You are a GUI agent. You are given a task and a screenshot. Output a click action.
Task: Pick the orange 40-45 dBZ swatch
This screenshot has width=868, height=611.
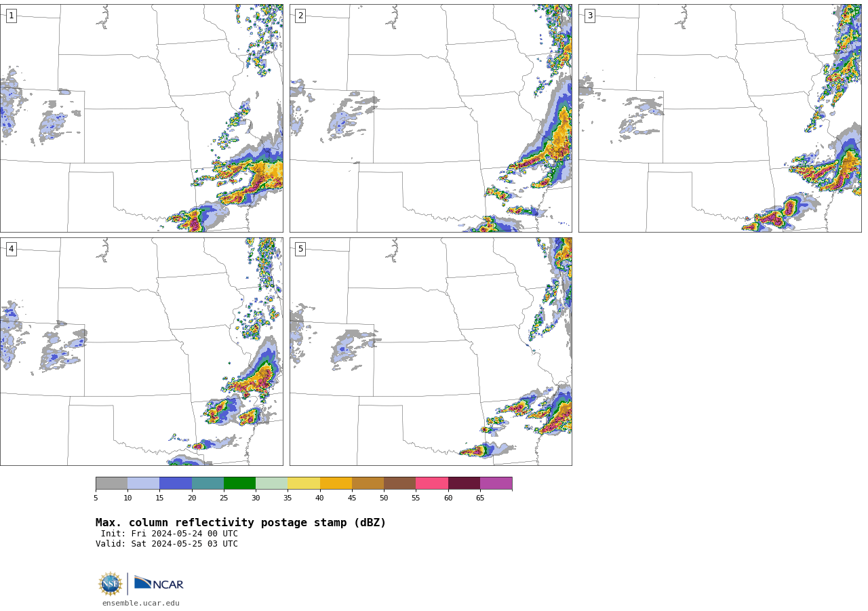click(x=336, y=484)
